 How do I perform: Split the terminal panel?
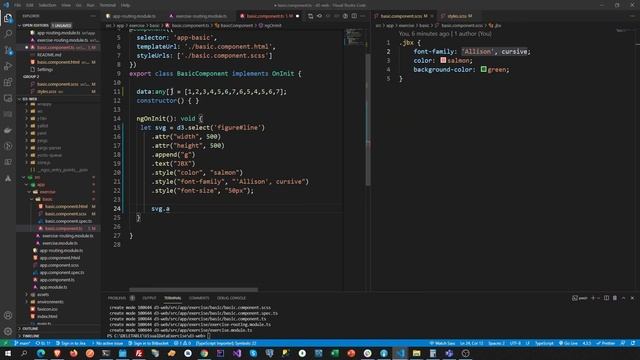click(x=607, y=298)
